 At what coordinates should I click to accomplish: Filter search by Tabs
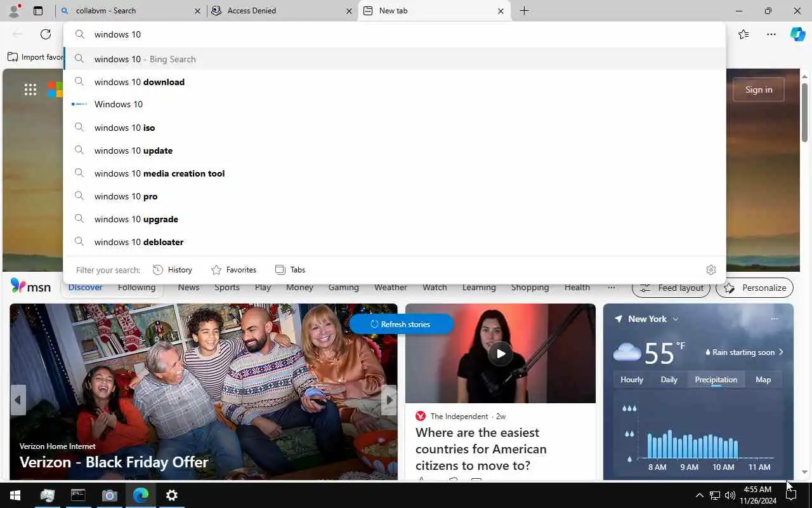(290, 270)
